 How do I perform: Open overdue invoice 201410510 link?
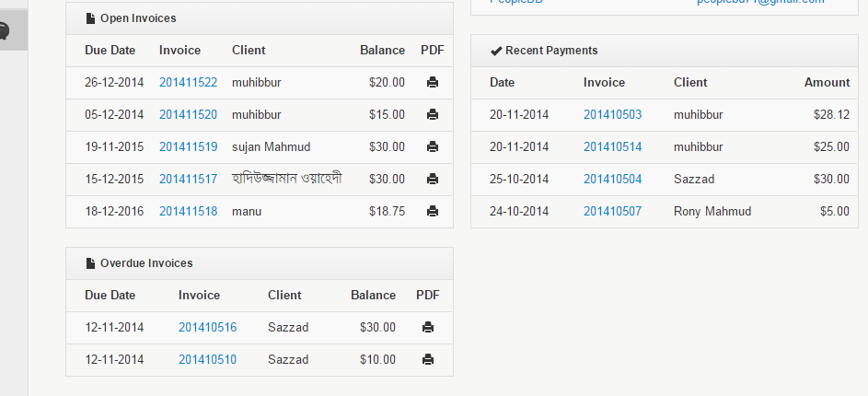pyautogui.click(x=207, y=359)
